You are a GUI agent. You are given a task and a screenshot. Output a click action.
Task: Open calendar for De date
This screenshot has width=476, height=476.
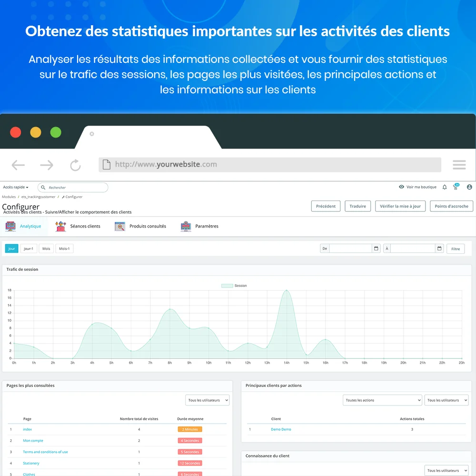[x=376, y=248]
